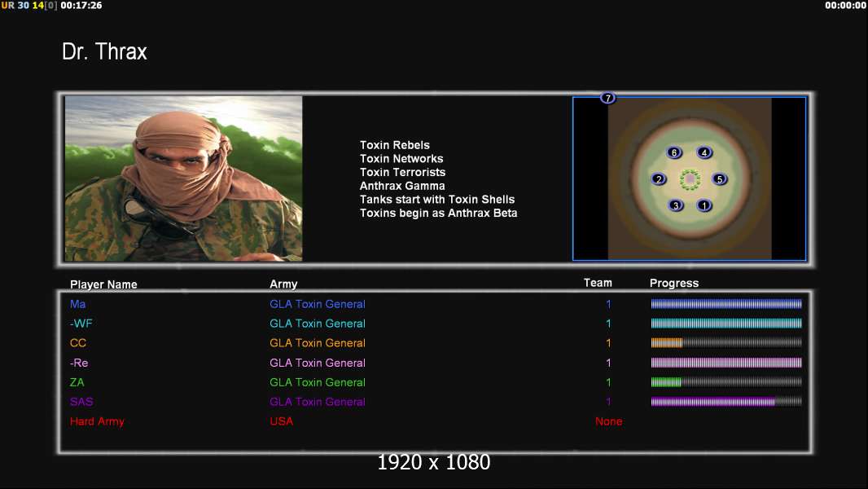The image size is (868, 489).
Task: Click GLA Toxin General in ZA's row
Action: [x=318, y=382]
